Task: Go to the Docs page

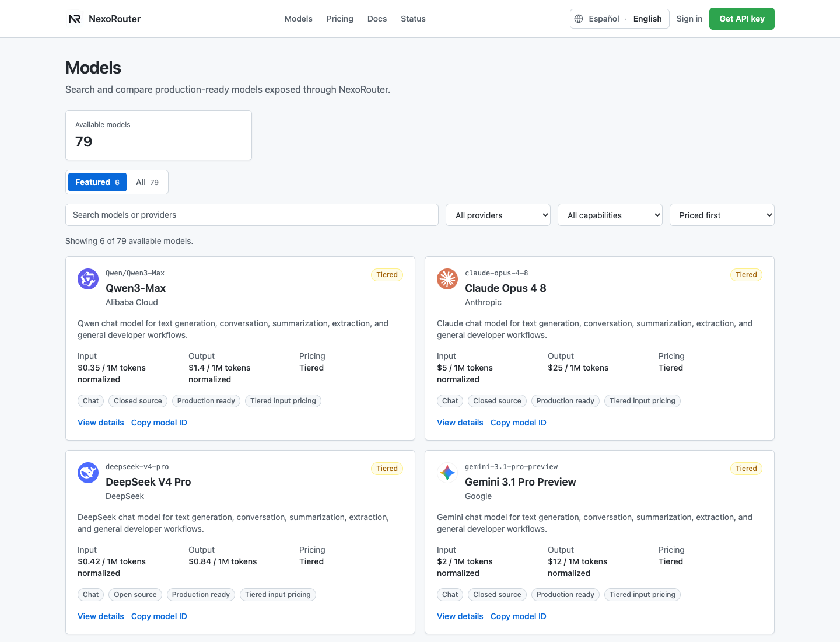Action: pyautogui.click(x=377, y=19)
